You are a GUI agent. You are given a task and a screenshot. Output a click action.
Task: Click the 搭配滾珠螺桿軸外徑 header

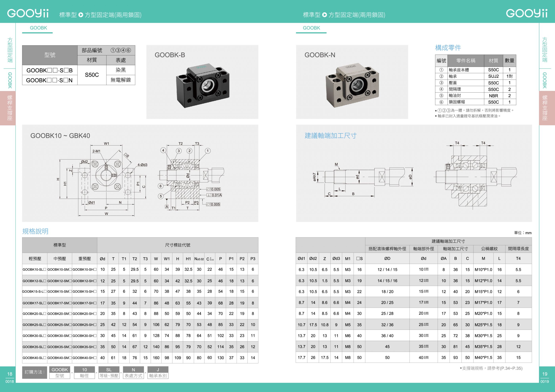(387, 249)
